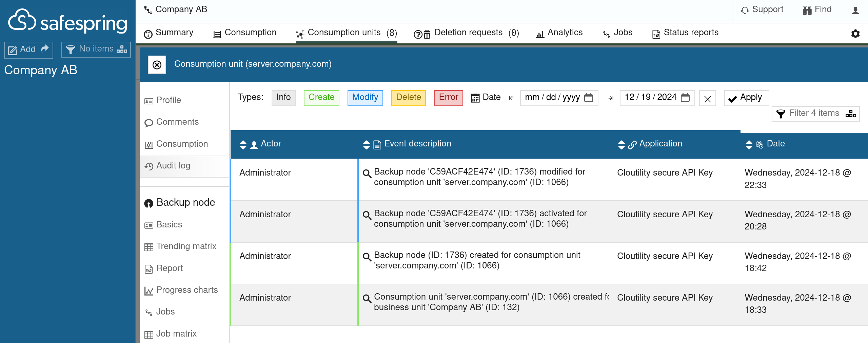Viewport: 868px width, 343px height.
Task: Click the Add button
Action: [x=28, y=50]
